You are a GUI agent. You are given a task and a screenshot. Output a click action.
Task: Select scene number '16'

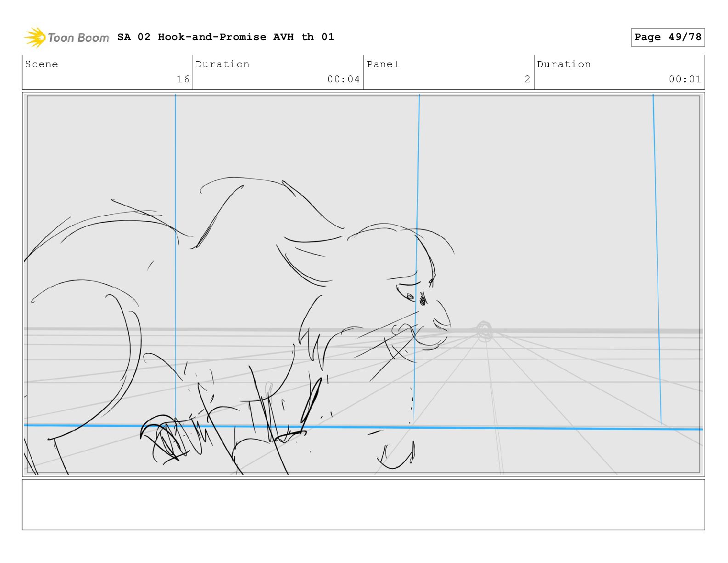tap(183, 79)
